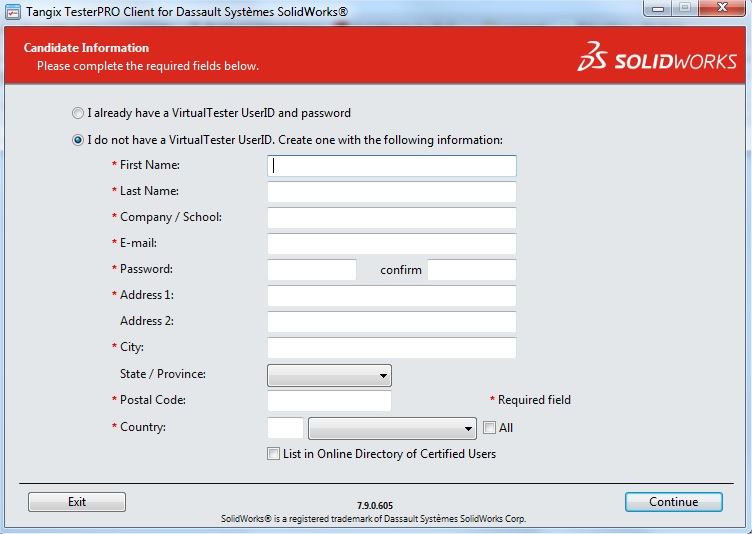752x534 pixels.
Task: Click into the Last Name field
Action: click(x=392, y=192)
